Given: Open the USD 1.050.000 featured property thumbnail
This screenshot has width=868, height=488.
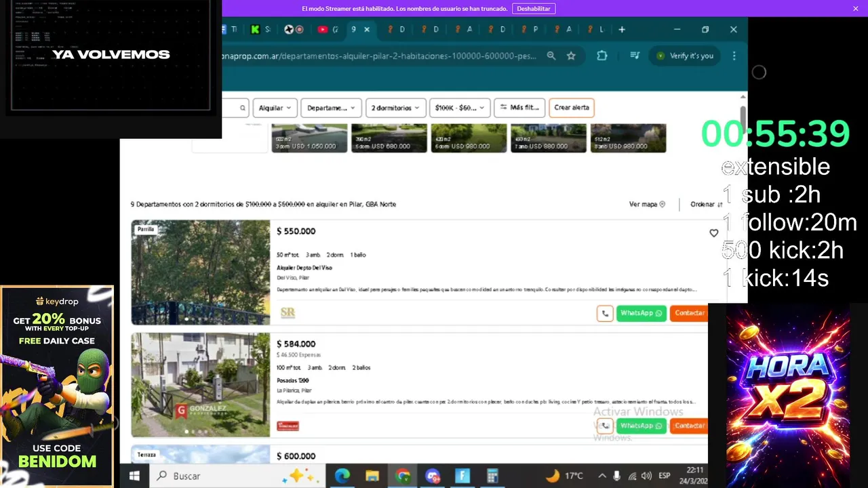Looking at the screenshot, I should (x=309, y=138).
